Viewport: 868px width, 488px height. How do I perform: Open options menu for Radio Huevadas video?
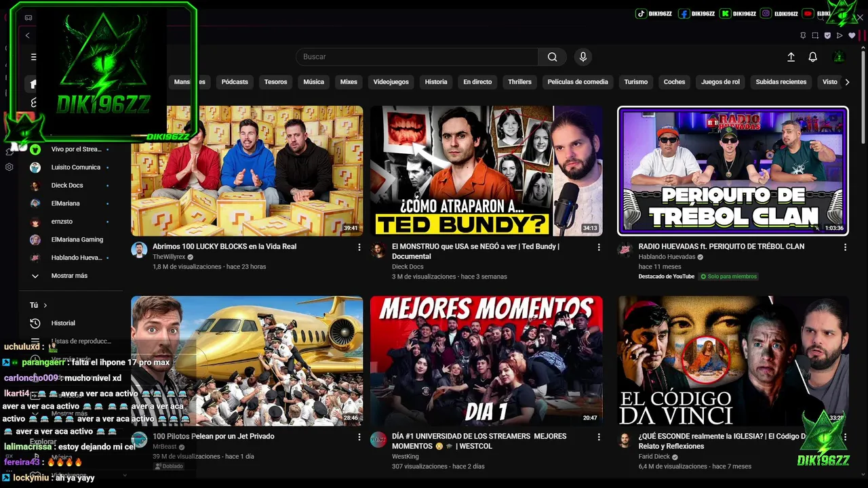845,247
